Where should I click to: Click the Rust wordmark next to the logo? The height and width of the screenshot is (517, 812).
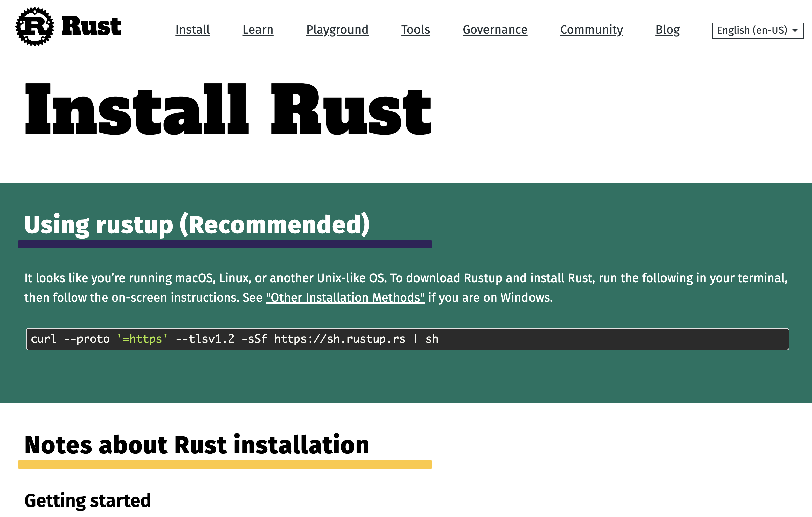(x=91, y=26)
